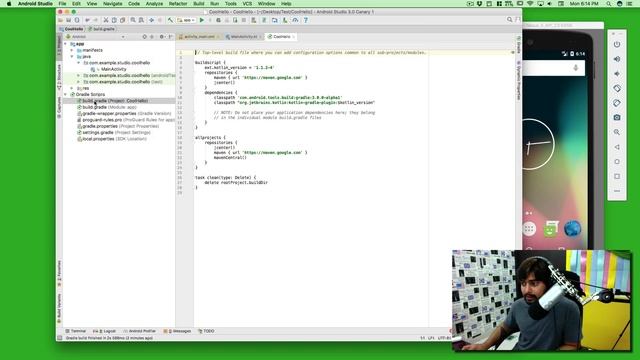Select gradle.properties (Project Properties) file

(x=118, y=126)
